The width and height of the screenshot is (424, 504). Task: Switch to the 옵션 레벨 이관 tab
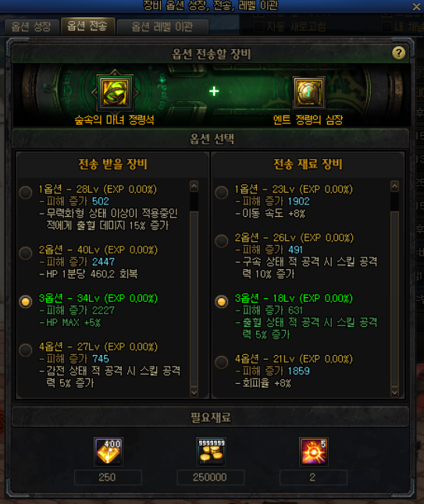click(x=162, y=27)
